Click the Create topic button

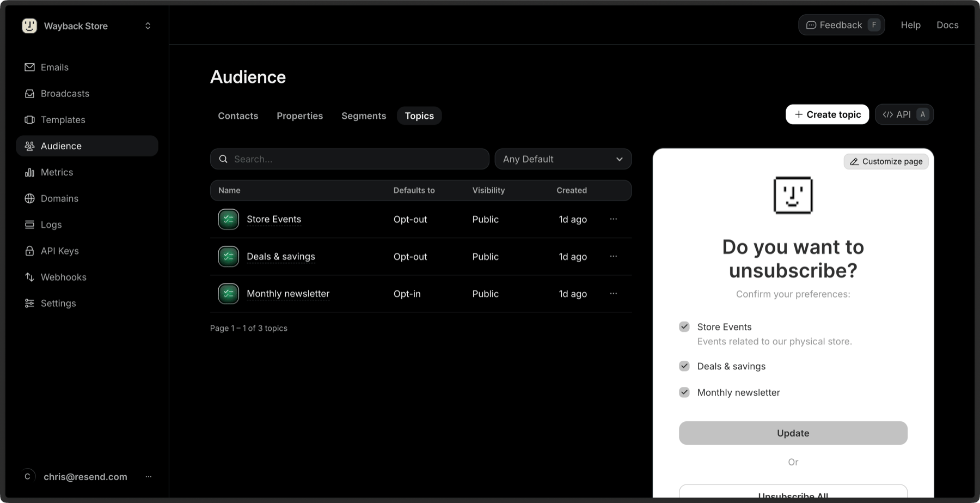827,114
